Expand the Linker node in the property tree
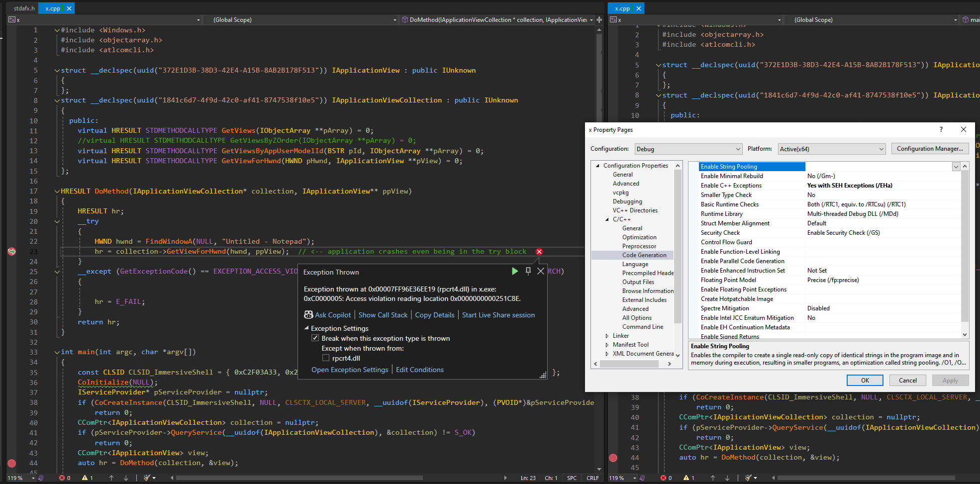This screenshot has width=980, height=484. [x=607, y=336]
